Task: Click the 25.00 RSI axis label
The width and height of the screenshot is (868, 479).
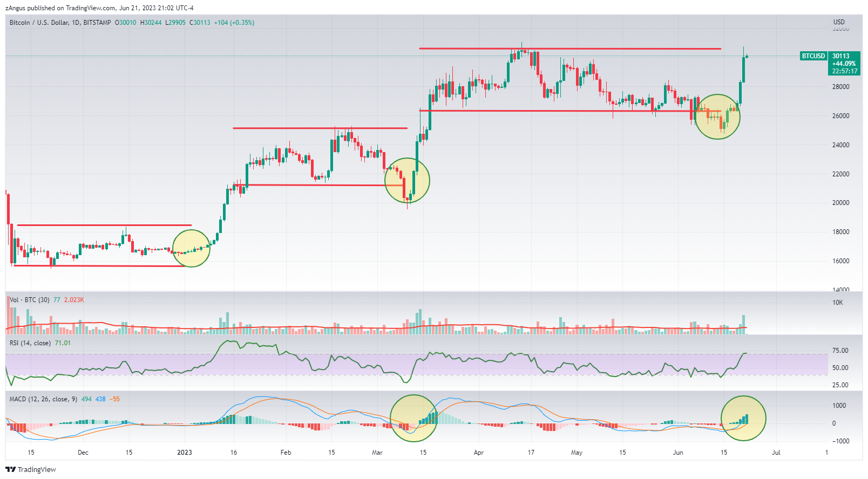Action: click(x=840, y=385)
